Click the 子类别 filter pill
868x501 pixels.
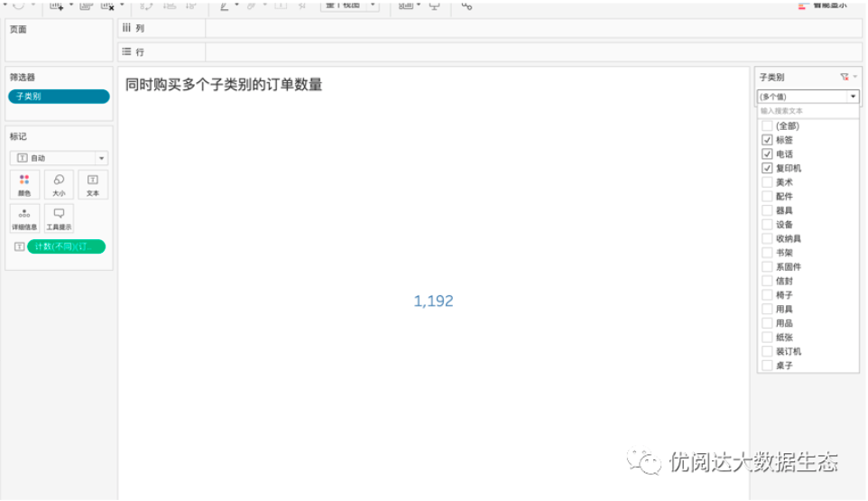point(59,97)
